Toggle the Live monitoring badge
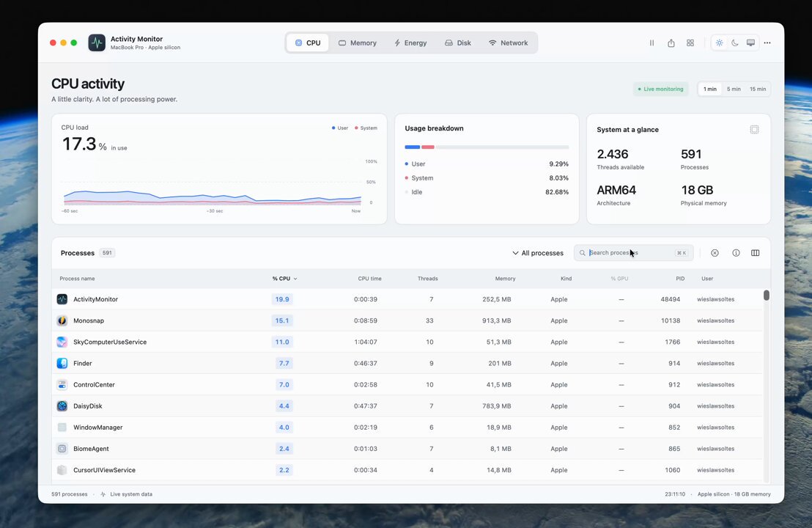Screen dimensions: 812x528 [661, 89]
